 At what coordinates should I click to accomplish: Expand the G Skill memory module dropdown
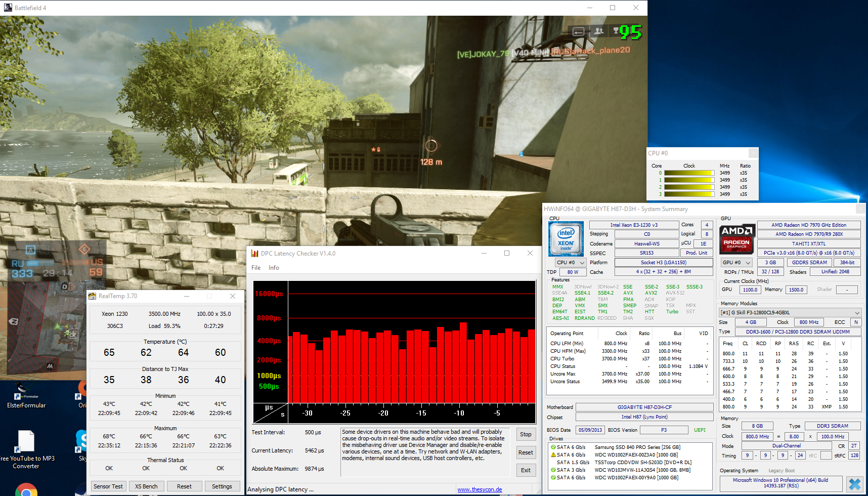pyautogui.click(x=790, y=313)
